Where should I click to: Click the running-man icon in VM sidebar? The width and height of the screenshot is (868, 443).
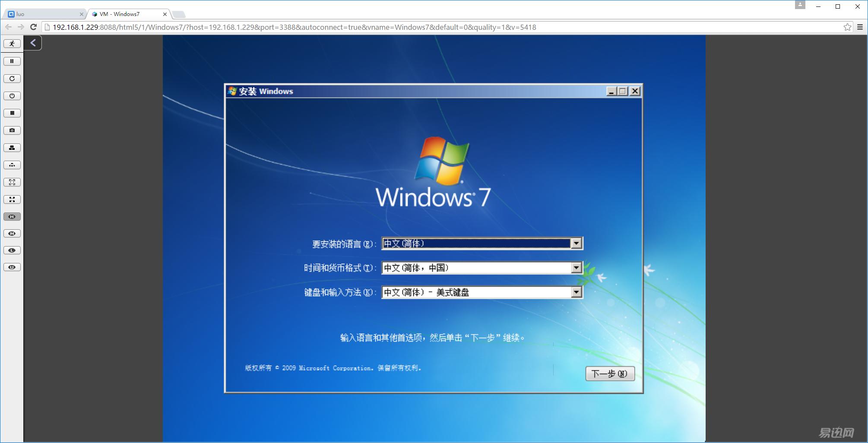12,44
